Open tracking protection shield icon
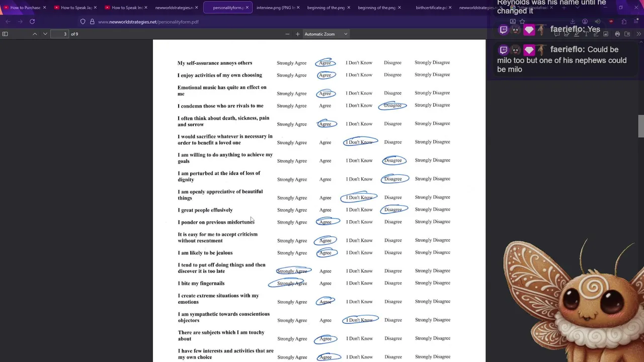The image size is (644, 362). click(83, 22)
